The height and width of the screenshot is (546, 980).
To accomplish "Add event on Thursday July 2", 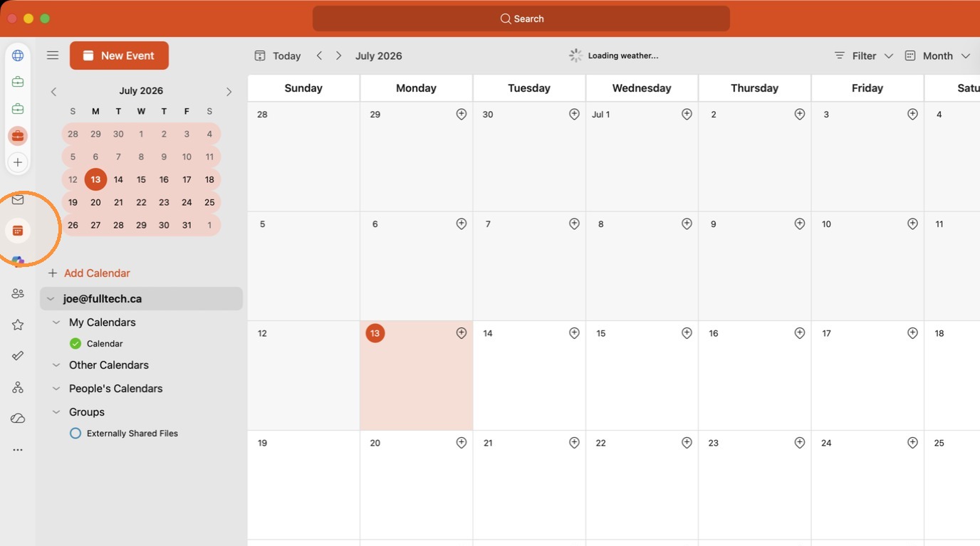I will 800,114.
